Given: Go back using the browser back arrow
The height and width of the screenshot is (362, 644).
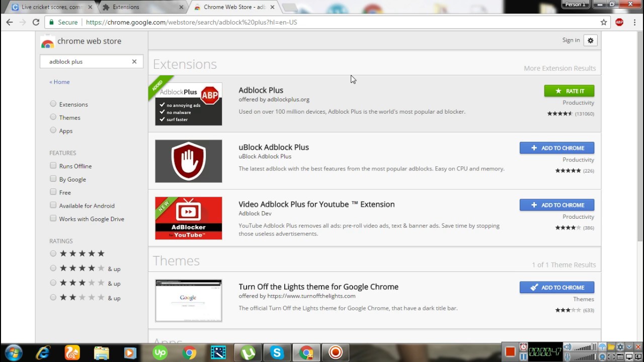Looking at the screenshot, I should [10, 22].
